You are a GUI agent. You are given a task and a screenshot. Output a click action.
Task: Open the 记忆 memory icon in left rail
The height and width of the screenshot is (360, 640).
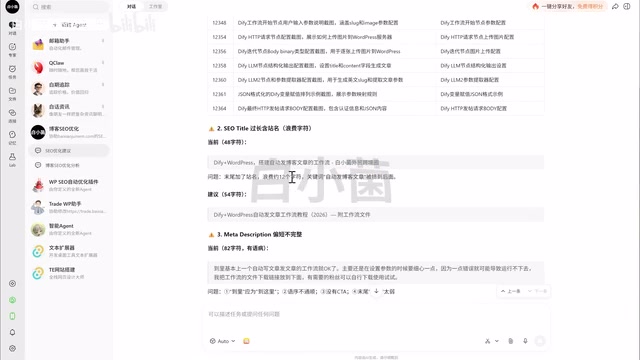click(x=12, y=138)
